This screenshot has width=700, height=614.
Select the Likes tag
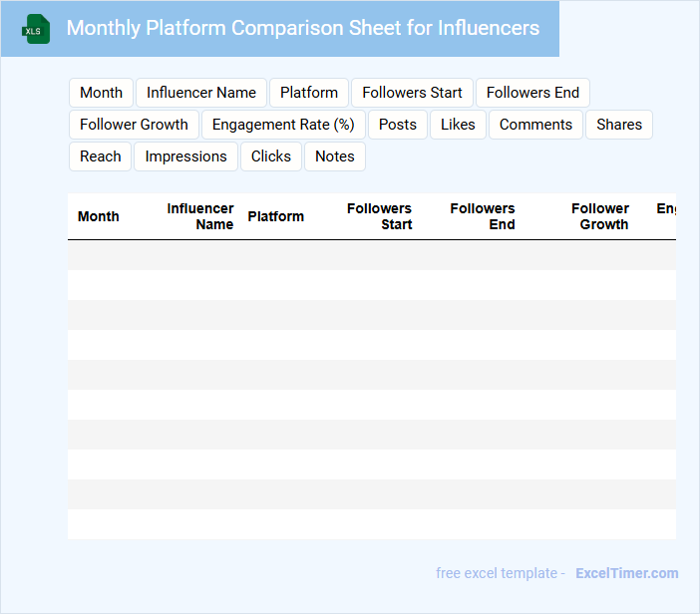tap(458, 125)
